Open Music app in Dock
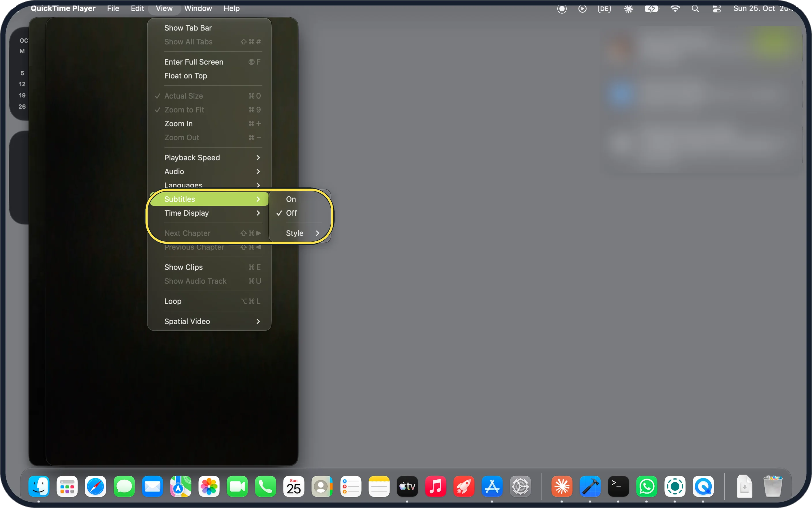Screen dimensions: 812x508 (435, 486)
